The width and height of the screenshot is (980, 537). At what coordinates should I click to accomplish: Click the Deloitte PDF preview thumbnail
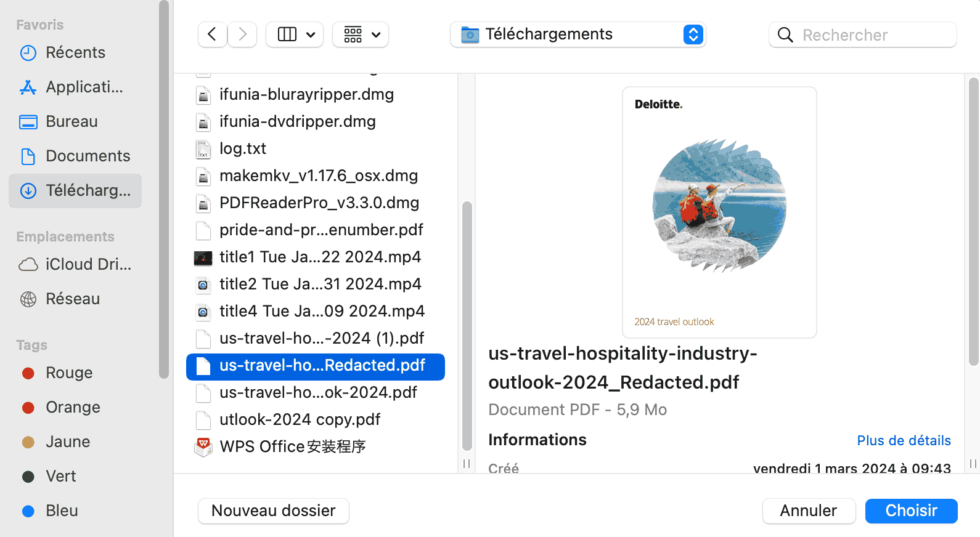(x=719, y=212)
